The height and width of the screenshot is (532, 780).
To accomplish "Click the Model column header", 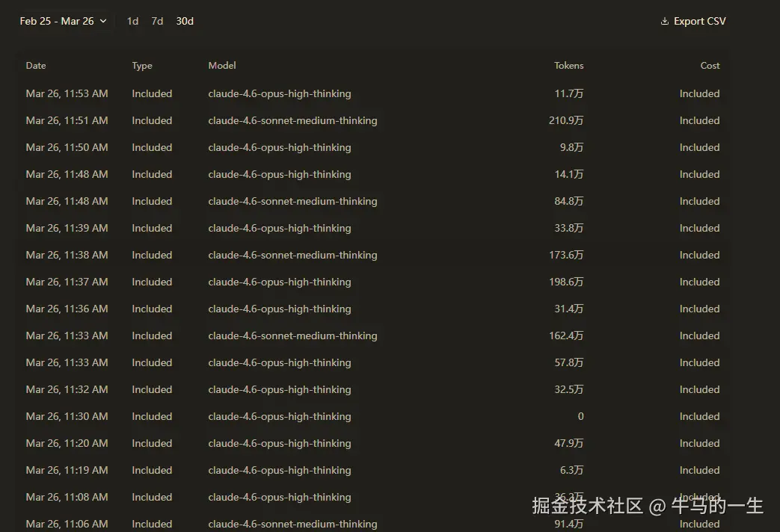I will 221,65.
